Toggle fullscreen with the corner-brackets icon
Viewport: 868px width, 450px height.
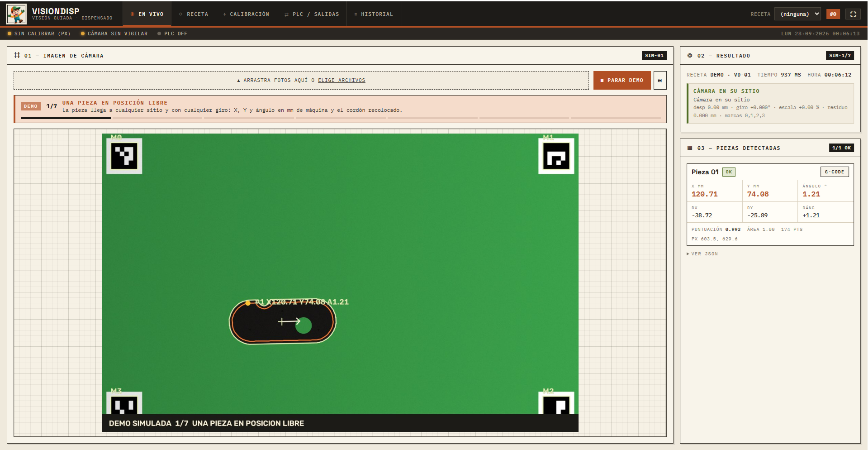(853, 14)
